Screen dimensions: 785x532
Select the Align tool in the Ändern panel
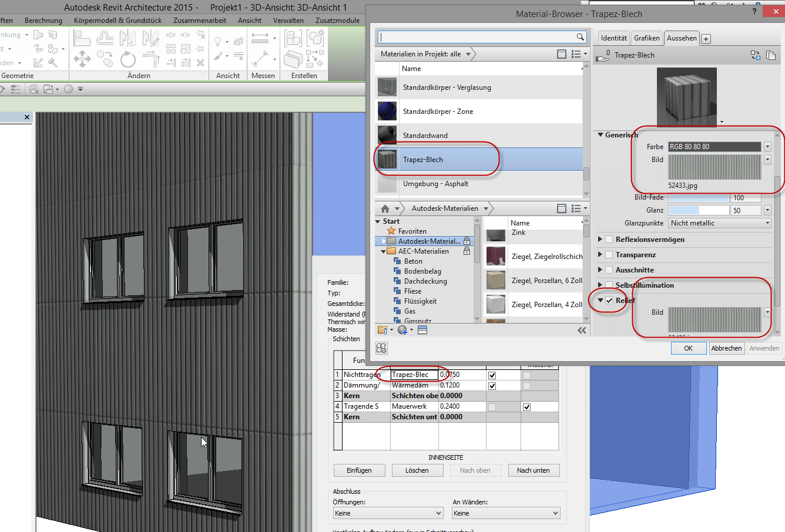point(82,38)
